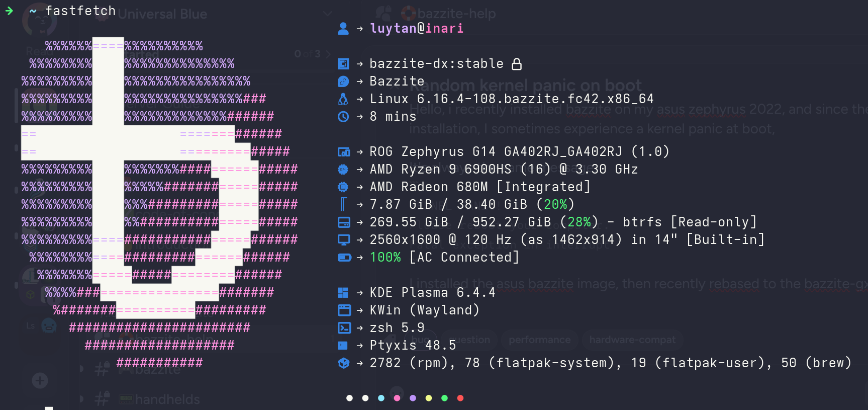Click the memory icon beside 7.87 GiB

pos(343,204)
